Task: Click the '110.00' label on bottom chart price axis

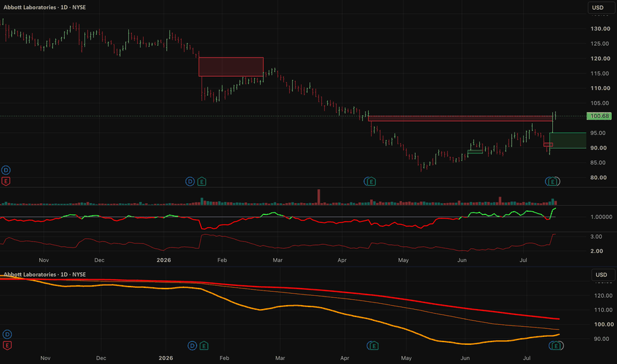Action: (604, 310)
